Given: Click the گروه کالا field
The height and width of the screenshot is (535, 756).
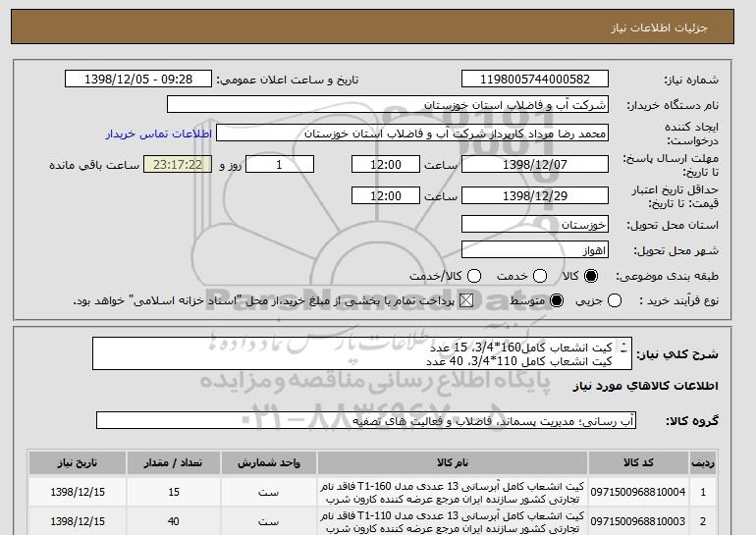Looking at the screenshot, I should point(366,421).
